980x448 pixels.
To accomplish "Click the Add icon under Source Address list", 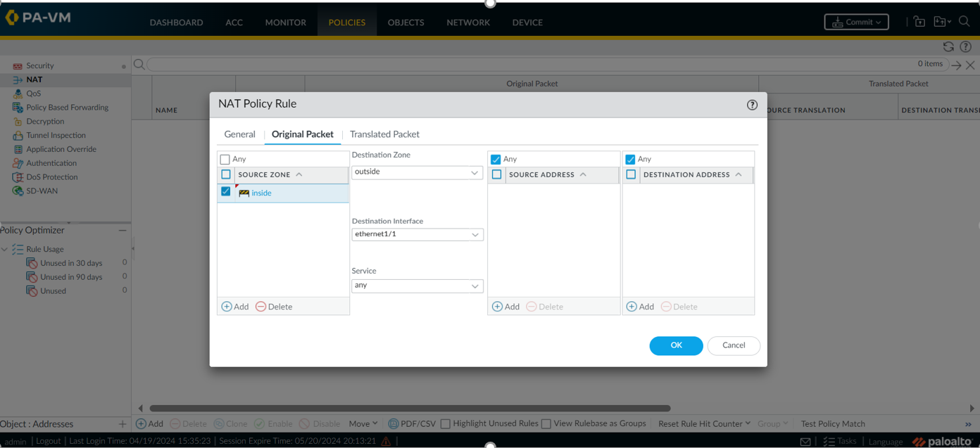I will [498, 307].
